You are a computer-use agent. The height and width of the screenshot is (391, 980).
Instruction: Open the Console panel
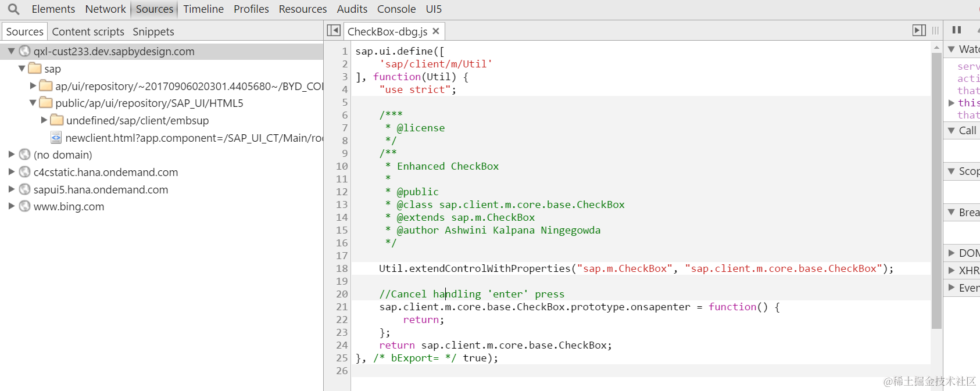coord(396,9)
